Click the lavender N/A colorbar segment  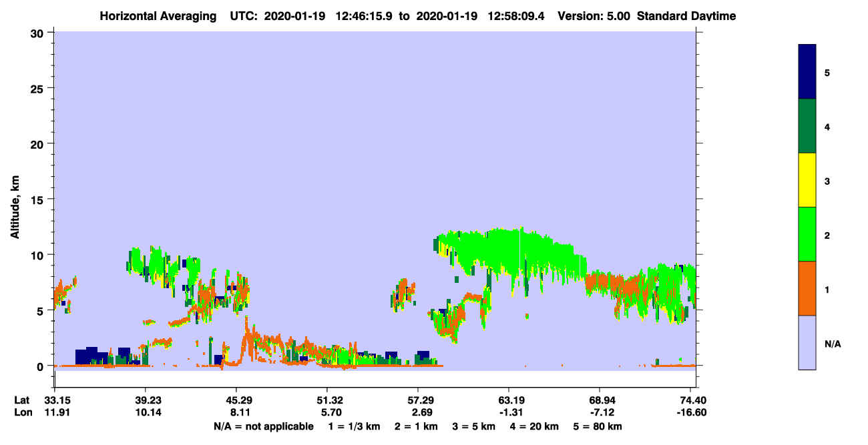pos(807,342)
